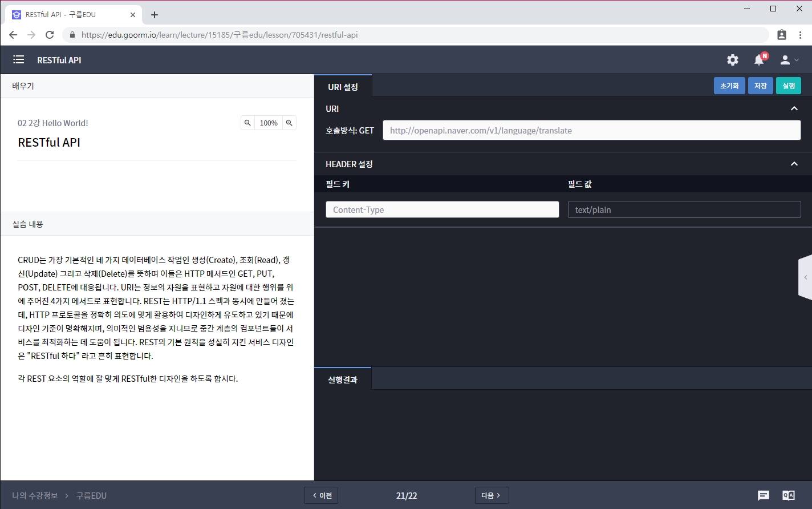Open the hamburger menu in header
The width and height of the screenshot is (812, 509).
[x=18, y=60]
